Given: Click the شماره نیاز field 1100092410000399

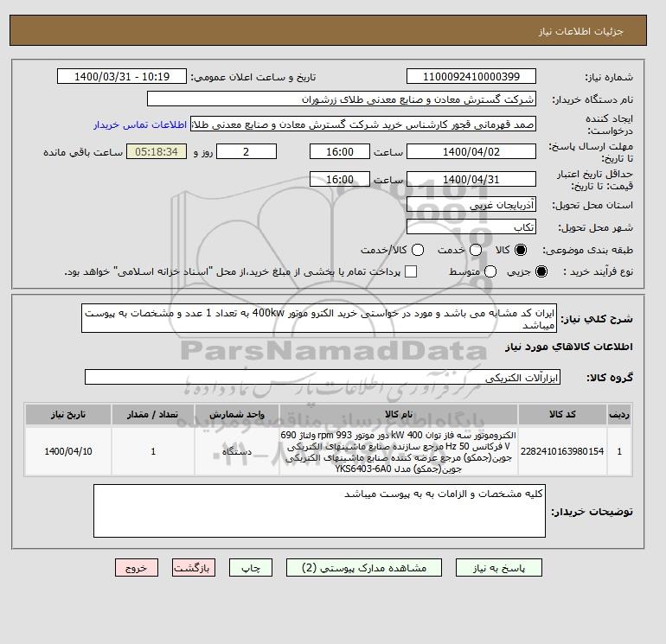Looking at the screenshot, I should pos(471,76).
